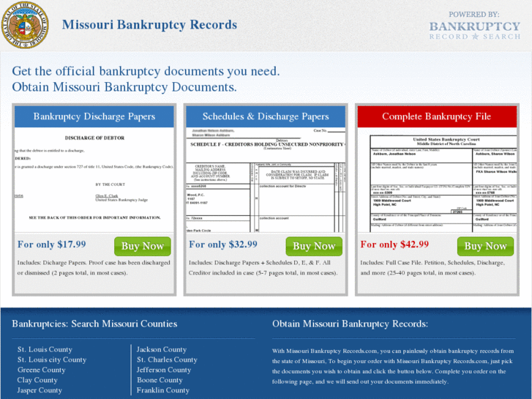This screenshot has width=532, height=399.
Task: Open the Greene County link
Action: (x=42, y=370)
